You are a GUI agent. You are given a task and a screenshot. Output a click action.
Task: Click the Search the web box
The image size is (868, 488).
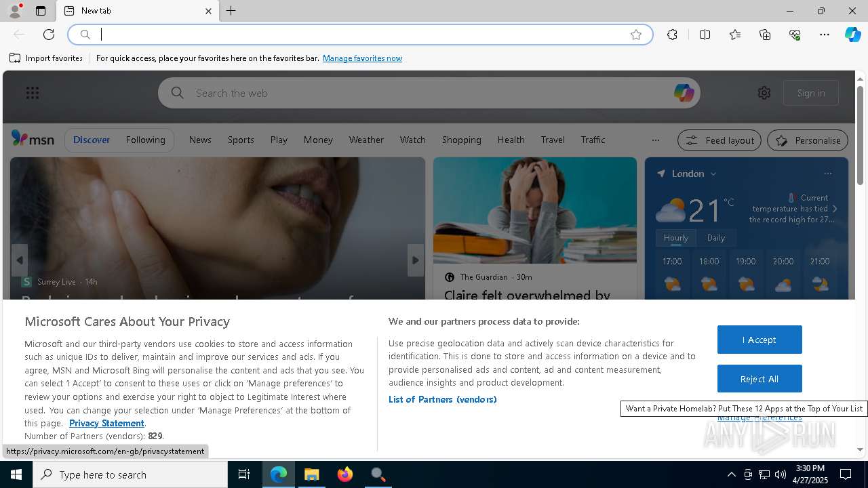coord(429,93)
